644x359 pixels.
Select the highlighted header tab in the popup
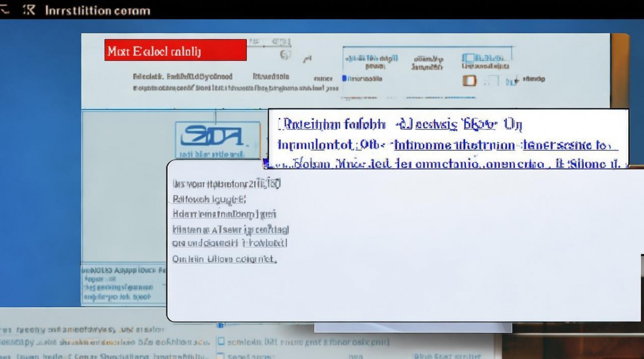[398, 123]
